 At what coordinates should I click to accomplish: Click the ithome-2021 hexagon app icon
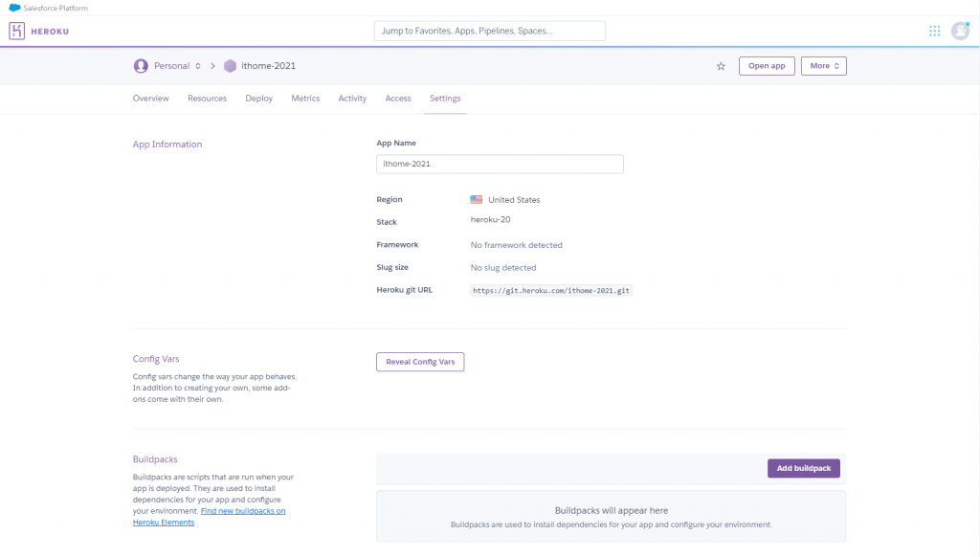point(230,66)
